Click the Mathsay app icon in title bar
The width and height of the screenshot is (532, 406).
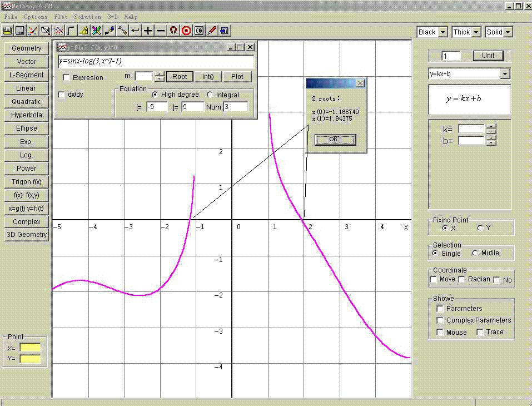pyautogui.click(x=7, y=6)
